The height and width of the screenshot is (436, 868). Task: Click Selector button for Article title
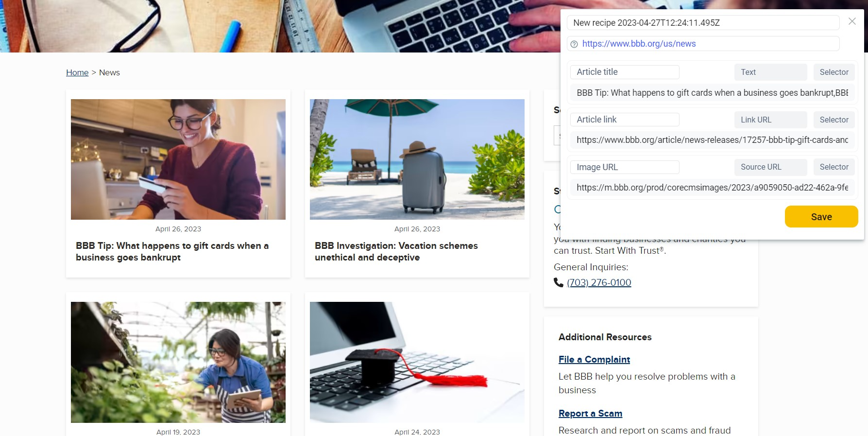834,72
